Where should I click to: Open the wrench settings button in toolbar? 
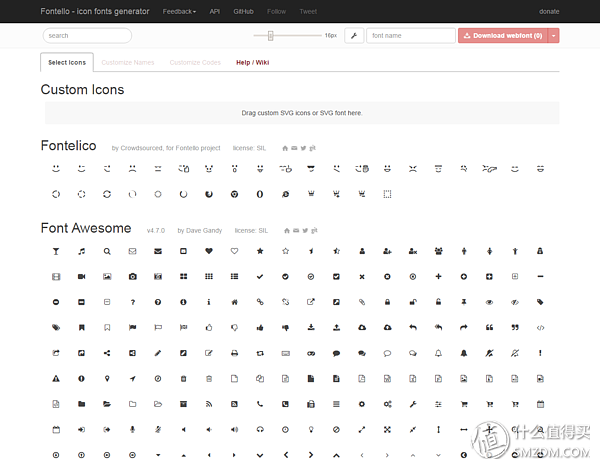pos(354,36)
